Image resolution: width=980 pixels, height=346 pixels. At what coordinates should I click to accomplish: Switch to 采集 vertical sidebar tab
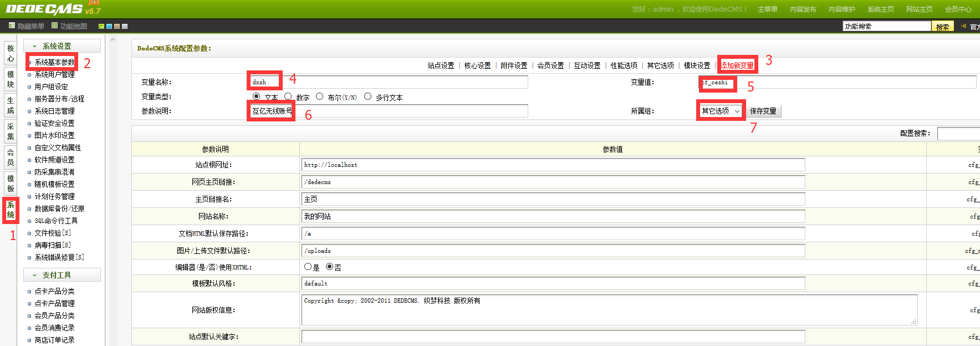coord(11,132)
